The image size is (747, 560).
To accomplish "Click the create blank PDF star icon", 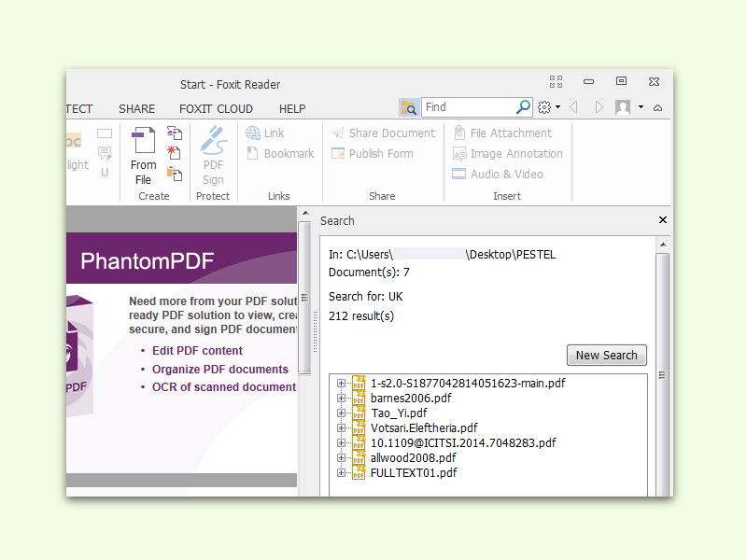I will click(x=174, y=153).
